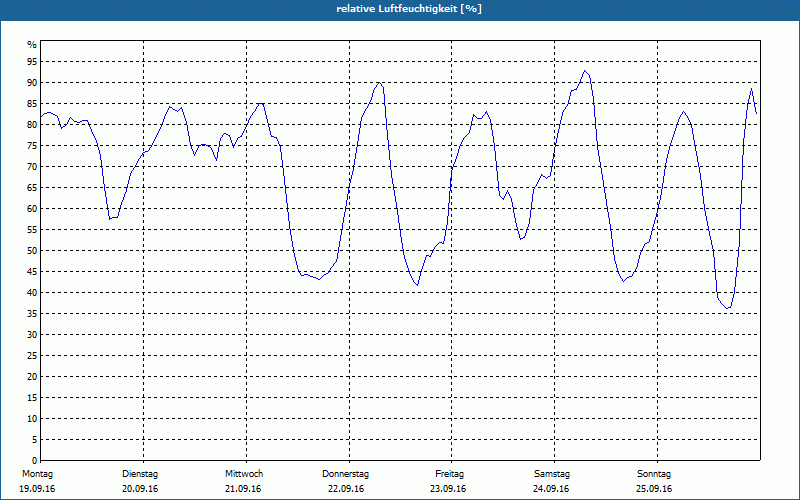Click the 'Dienstag' day label
800x500 pixels.
click(140, 474)
